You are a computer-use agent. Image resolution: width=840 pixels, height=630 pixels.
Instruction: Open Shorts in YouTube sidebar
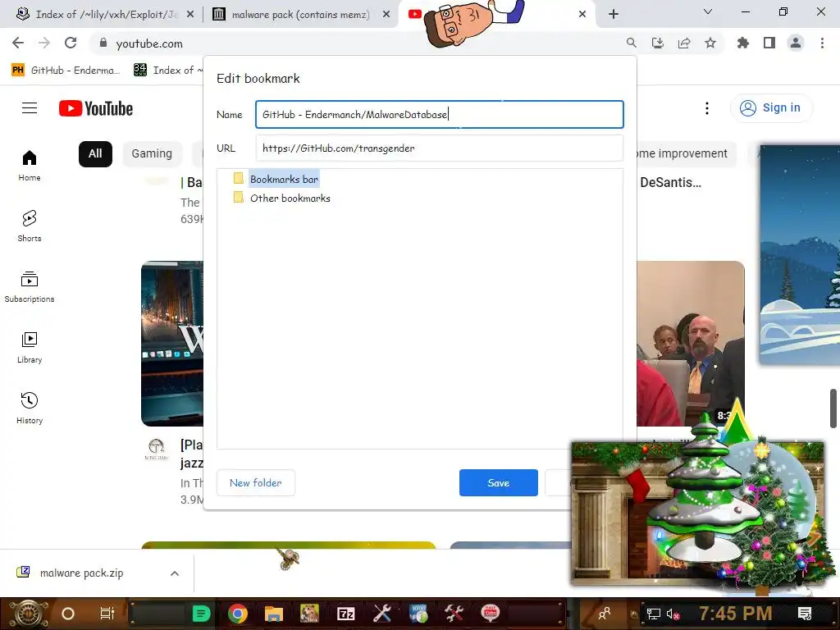click(30, 226)
